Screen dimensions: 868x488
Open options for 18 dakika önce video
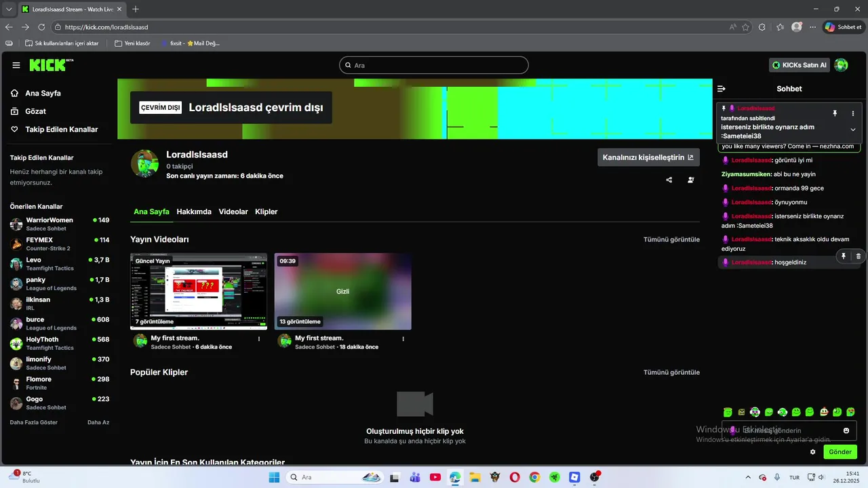click(x=403, y=338)
